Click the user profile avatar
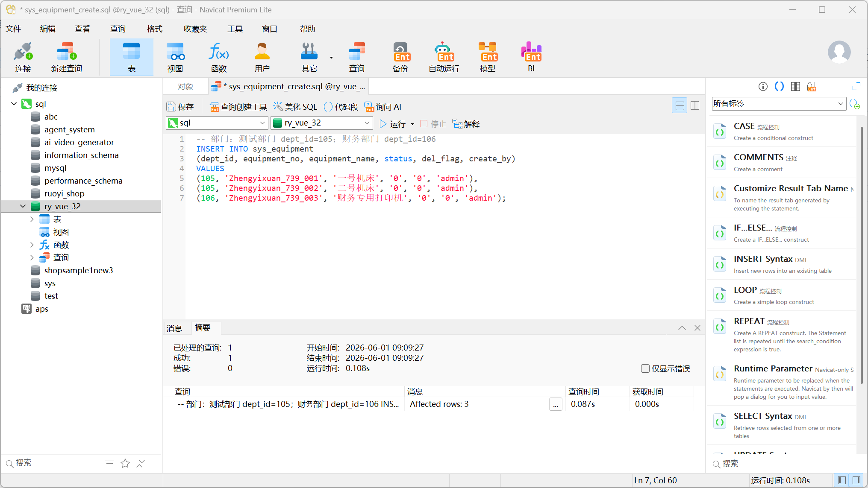Image resolution: width=868 pixels, height=488 pixels. tap(839, 52)
